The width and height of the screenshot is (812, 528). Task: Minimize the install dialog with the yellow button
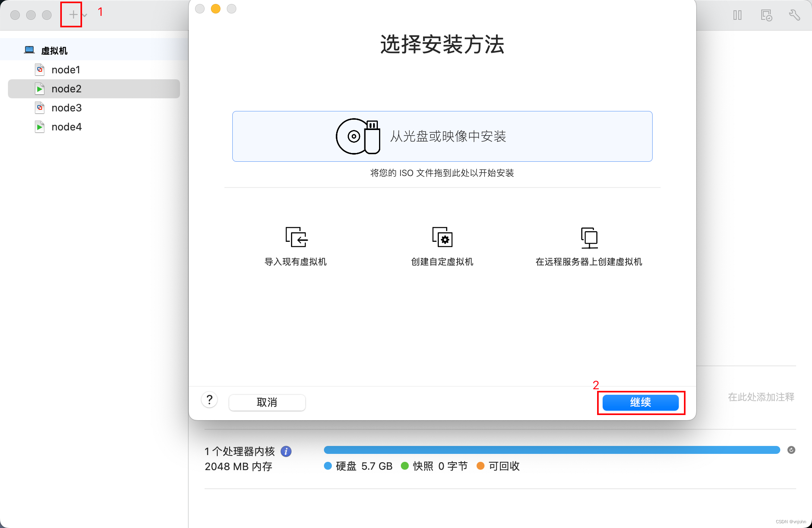pyautogui.click(x=216, y=9)
